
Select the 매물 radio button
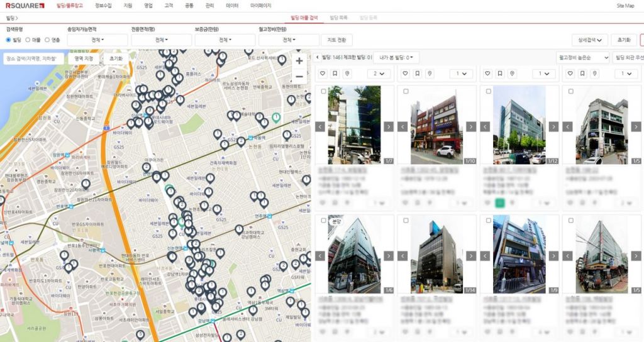(x=28, y=40)
